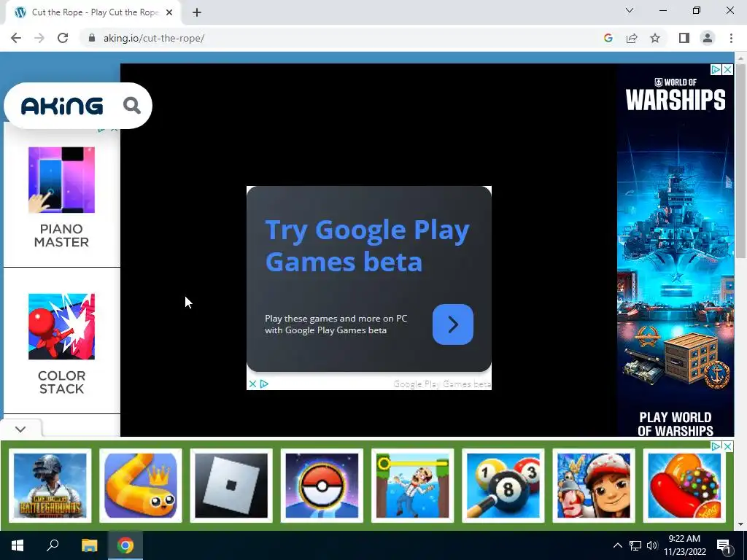Image resolution: width=747 pixels, height=560 pixels.
Task: Open the Color Stack game thumbnail
Action: click(x=61, y=327)
